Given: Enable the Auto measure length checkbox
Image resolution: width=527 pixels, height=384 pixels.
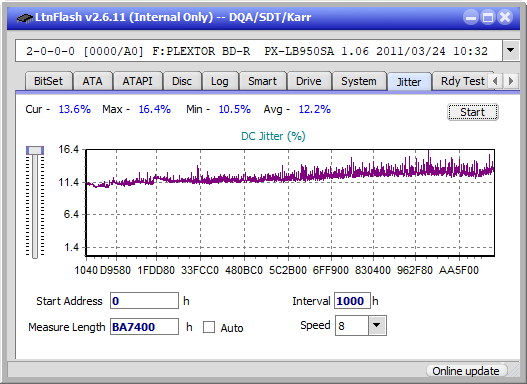Looking at the screenshot, I should [x=209, y=327].
